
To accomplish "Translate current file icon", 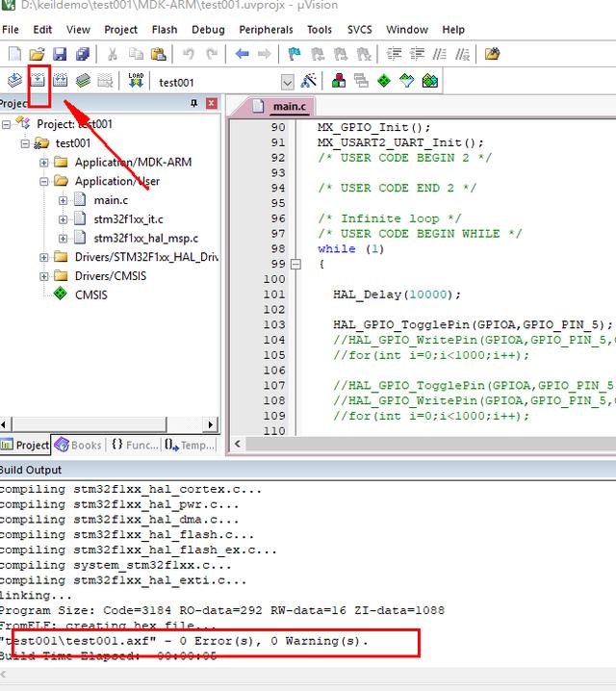I will tap(14, 81).
